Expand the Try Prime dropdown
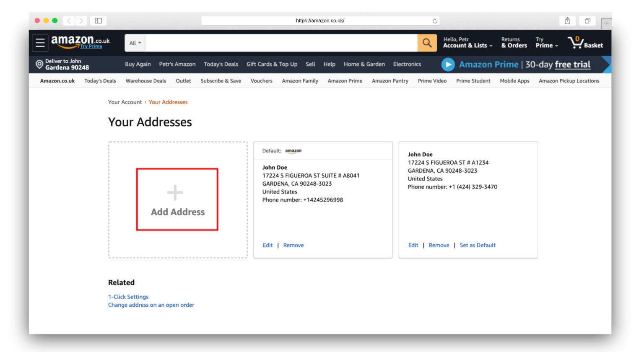644x352 pixels. coord(547,42)
